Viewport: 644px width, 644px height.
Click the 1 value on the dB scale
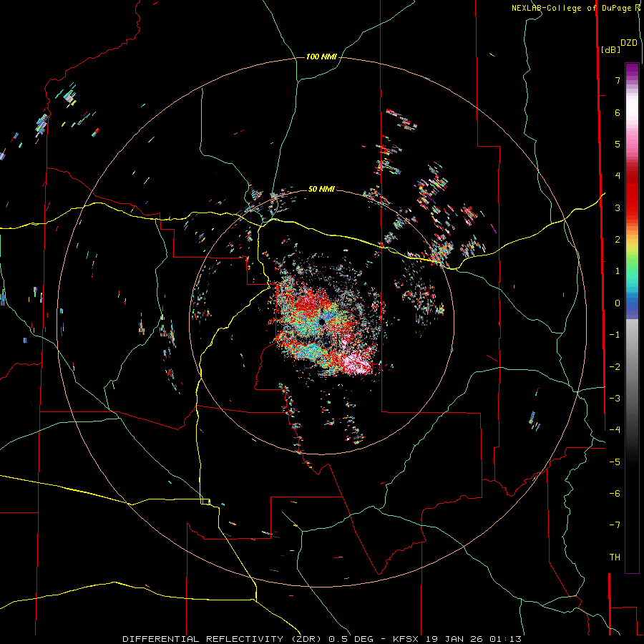(x=618, y=271)
